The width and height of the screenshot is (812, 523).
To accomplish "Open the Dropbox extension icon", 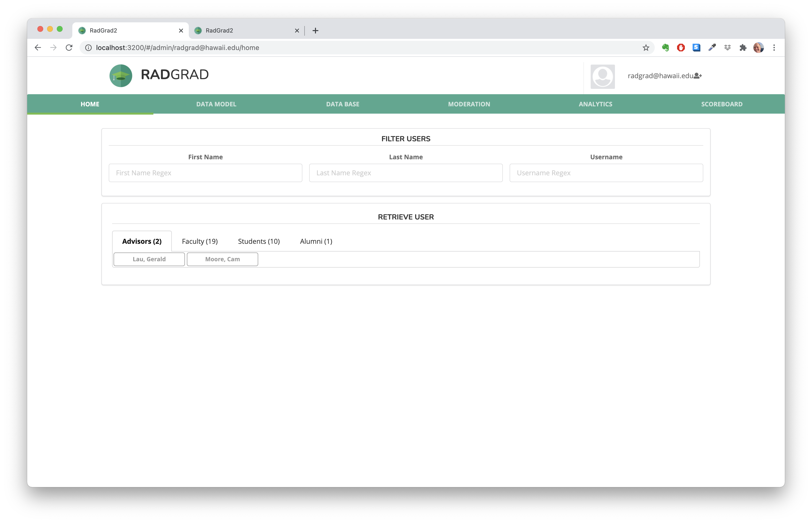I will 728,48.
